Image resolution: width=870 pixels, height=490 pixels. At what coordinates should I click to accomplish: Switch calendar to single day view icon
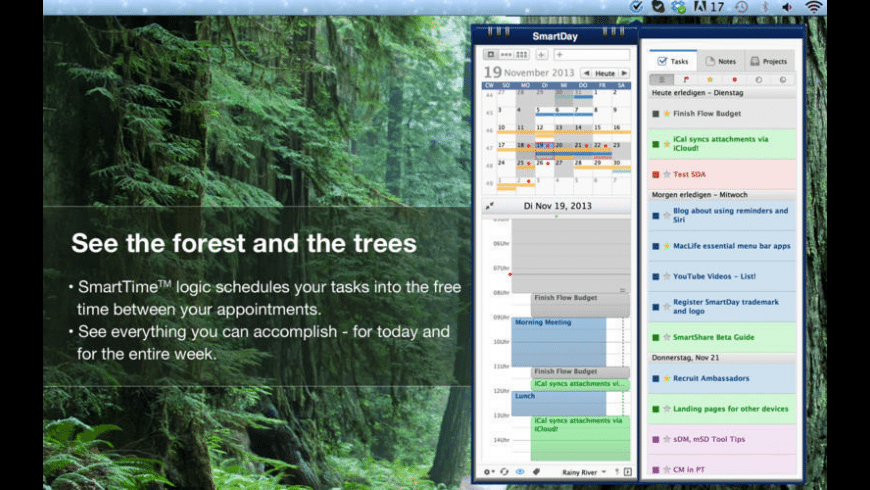[x=490, y=54]
